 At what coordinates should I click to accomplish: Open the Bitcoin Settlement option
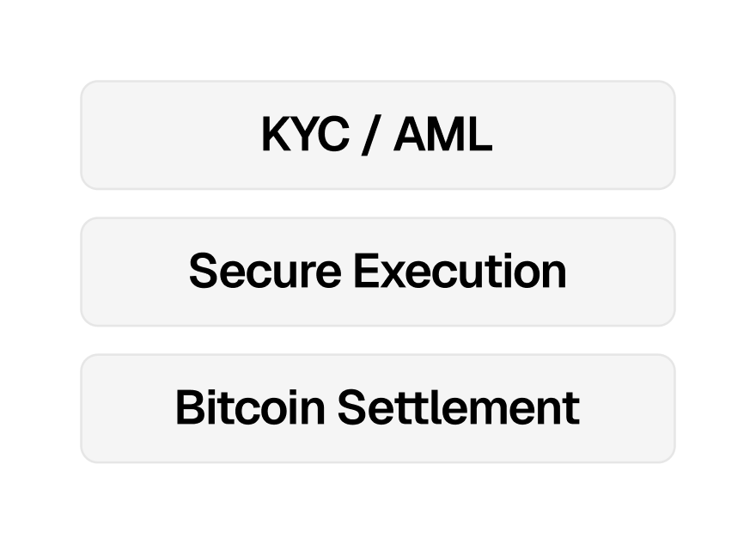click(x=377, y=408)
